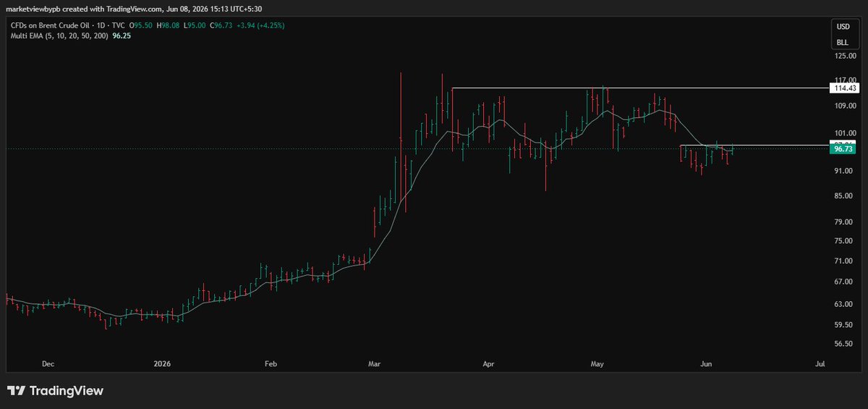Click the TradingView logo at bottom left

[55, 391]
